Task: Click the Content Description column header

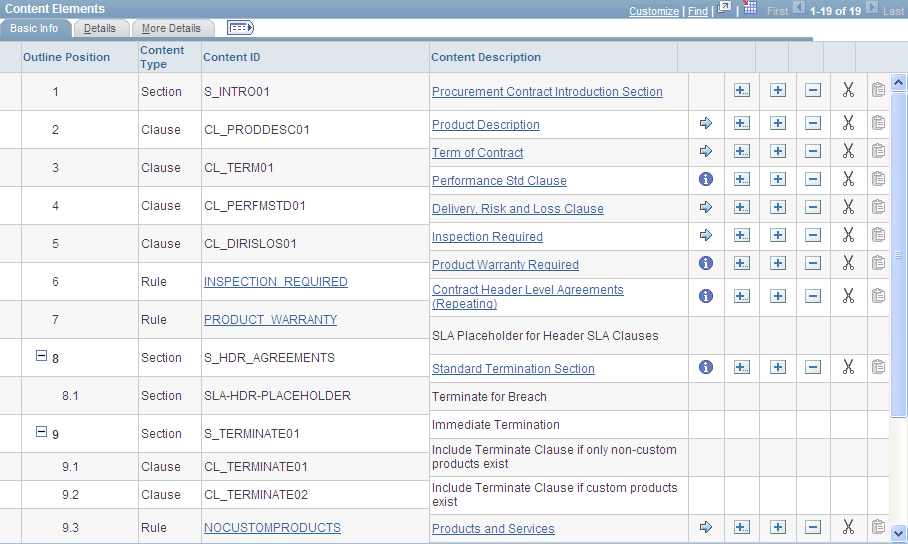Action: 486,57
